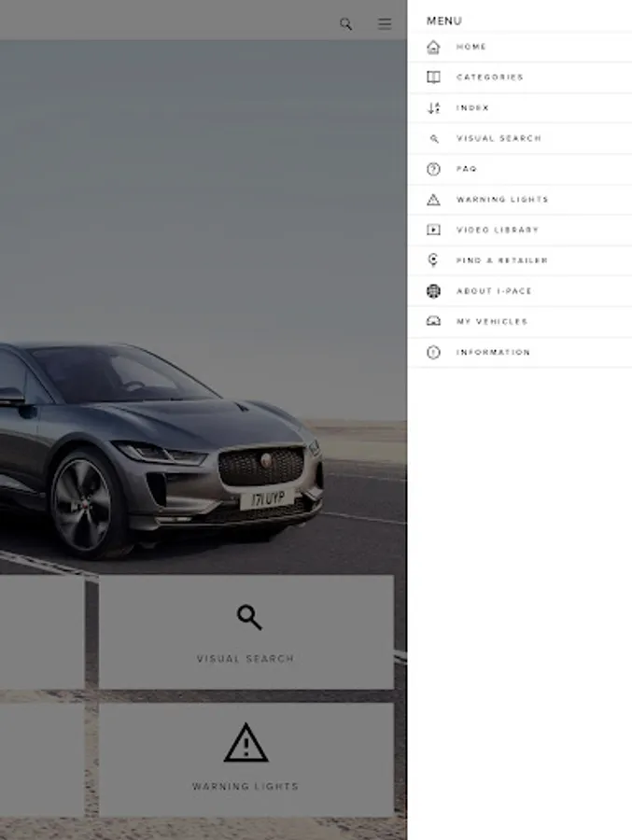Open Information menu entry
This screenshot has width=632, height=840.
[520, 352]
